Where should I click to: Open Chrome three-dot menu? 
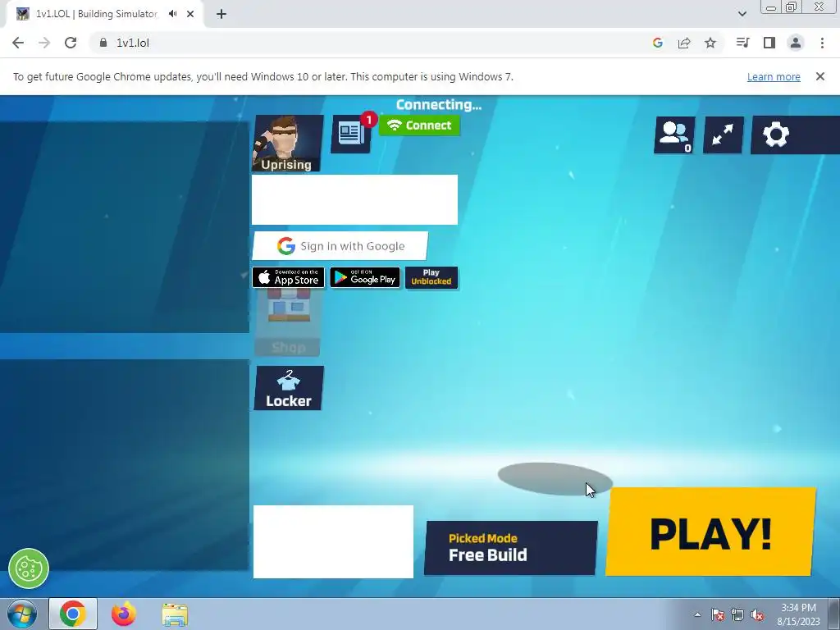point(822,43)
